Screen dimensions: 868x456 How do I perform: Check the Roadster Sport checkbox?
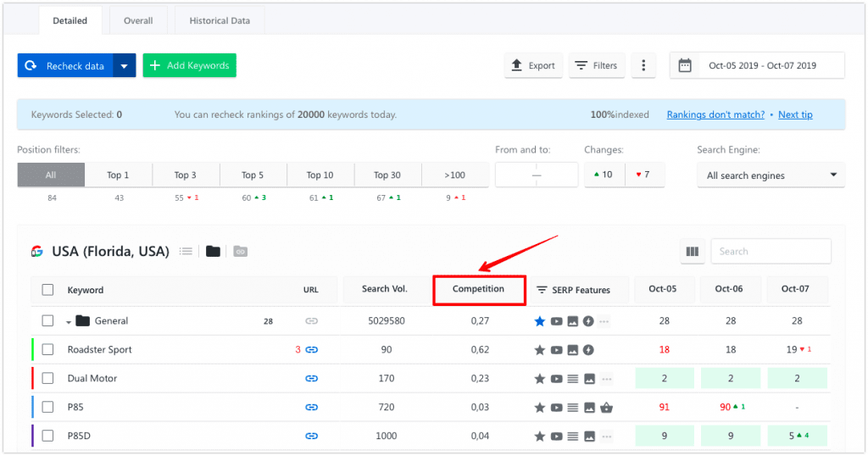click(x=47, y=349)
